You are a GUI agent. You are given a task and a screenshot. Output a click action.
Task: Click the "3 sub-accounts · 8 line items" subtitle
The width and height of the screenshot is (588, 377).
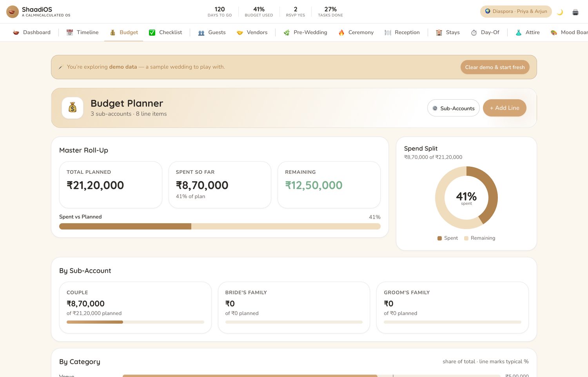click(129, 114)
